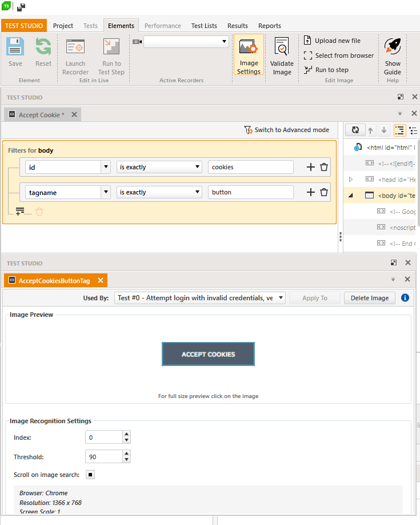Click the Validate Image icon
The image size is (420, 525).
point(282,46)
